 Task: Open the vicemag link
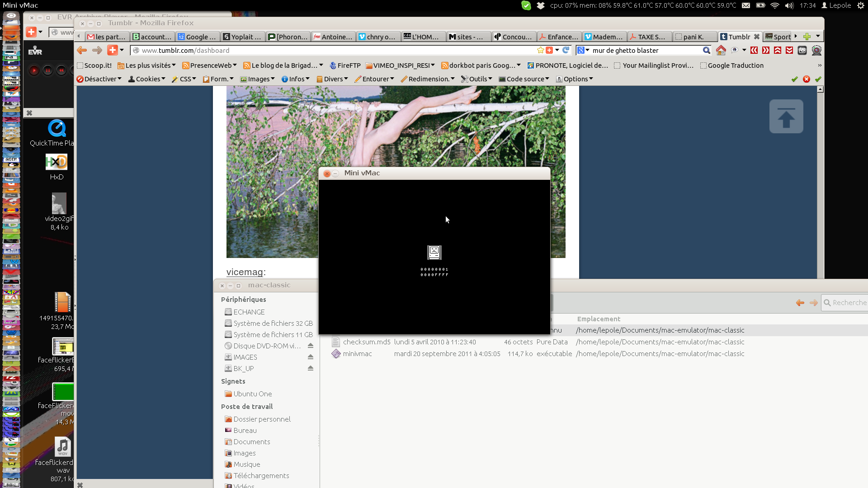pyautogui.click(x=244, y=272)
